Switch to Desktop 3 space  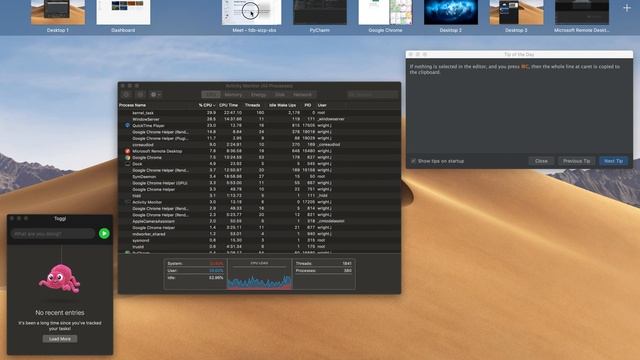[x=516, y=12]
